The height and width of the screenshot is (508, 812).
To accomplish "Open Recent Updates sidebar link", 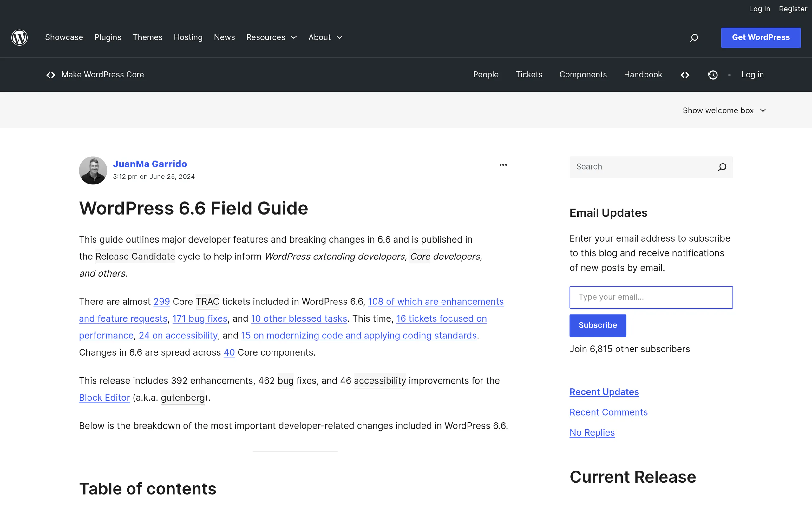I will 604,392.
